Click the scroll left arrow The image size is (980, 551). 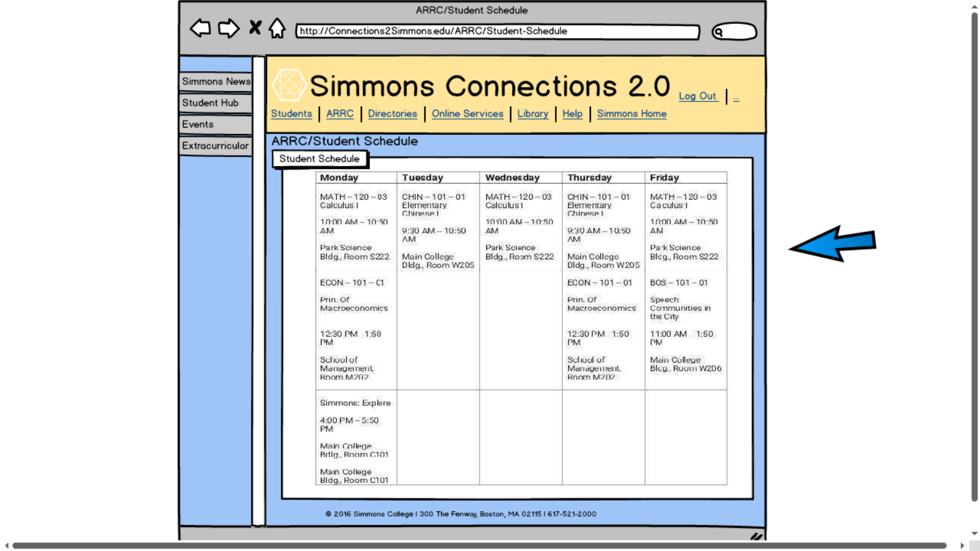click(7, 545)
